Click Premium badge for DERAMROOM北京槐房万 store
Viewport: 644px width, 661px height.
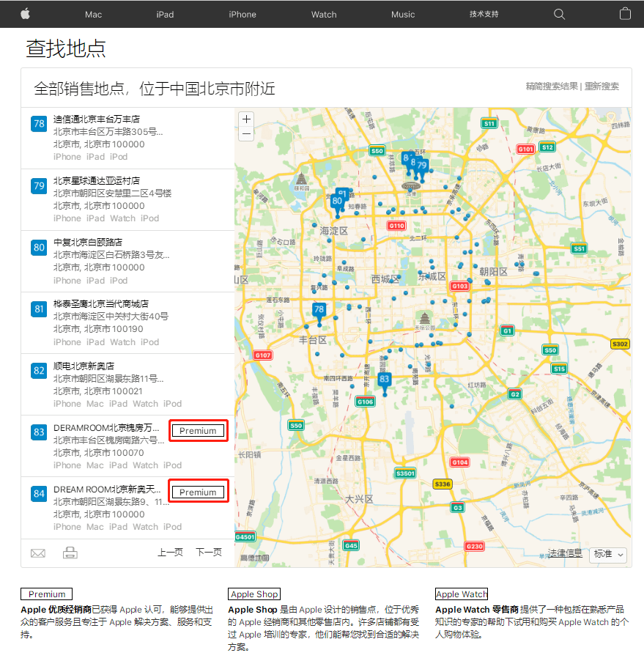pyautogui.click(x=198, y=431)
